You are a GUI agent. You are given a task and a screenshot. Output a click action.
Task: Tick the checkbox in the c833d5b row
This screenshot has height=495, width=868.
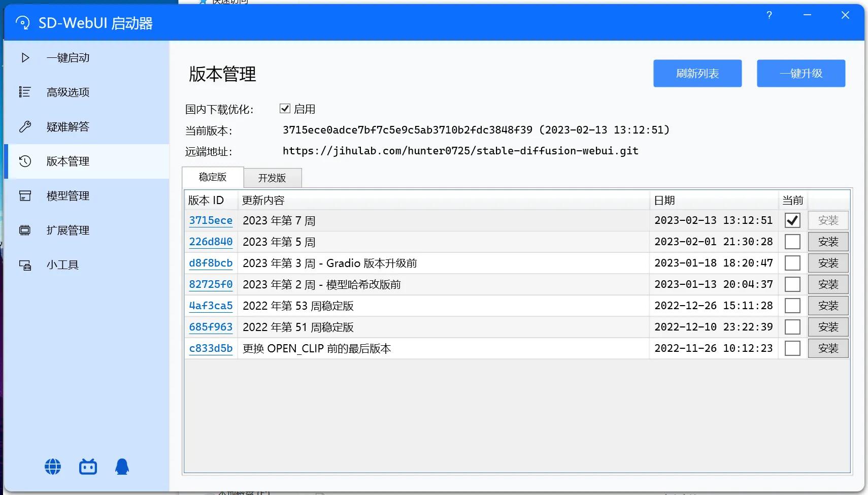792,348
